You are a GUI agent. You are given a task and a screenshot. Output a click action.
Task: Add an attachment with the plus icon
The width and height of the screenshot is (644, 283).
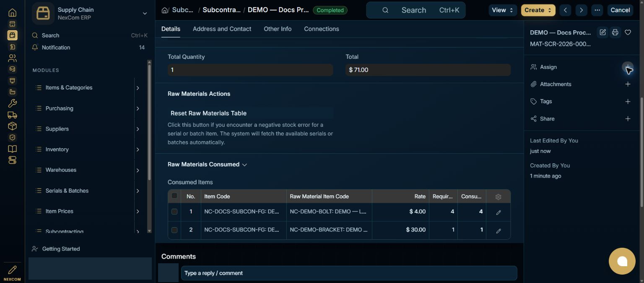628,84
